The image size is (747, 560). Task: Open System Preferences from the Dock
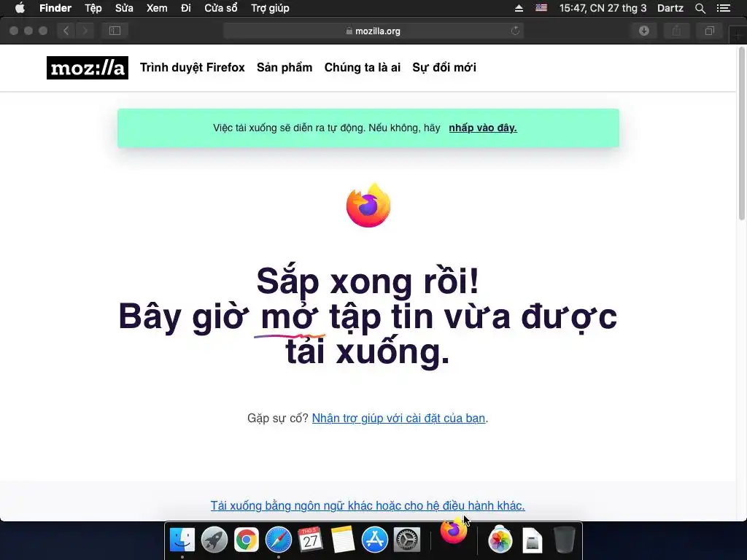pos(407,540)
